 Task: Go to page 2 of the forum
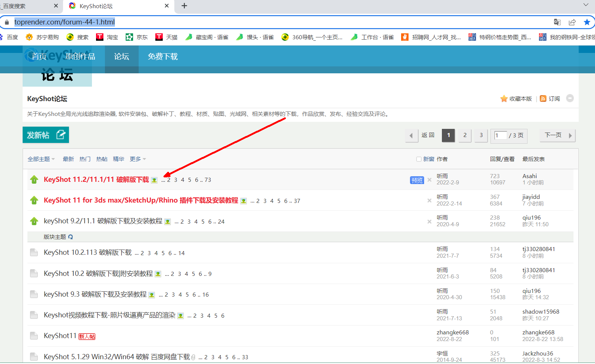(x=465, y=136)
